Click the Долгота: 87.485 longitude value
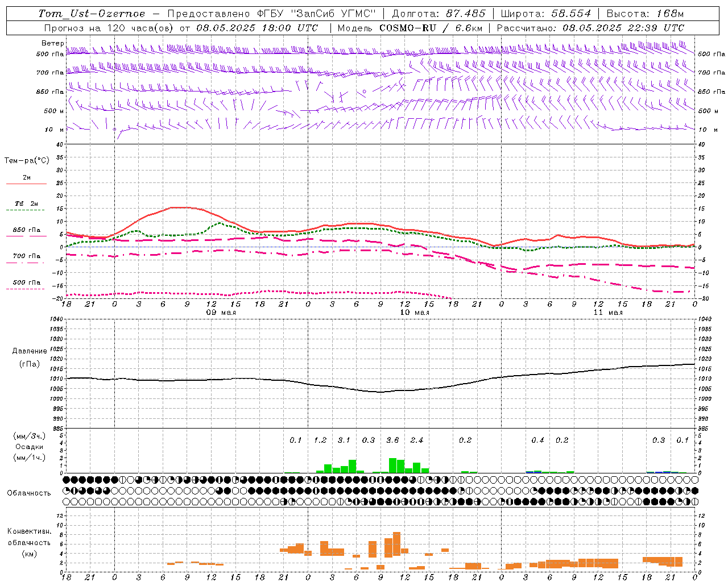Screen dimensions: 728x582 pyautogui.click(x=439, y=14)
